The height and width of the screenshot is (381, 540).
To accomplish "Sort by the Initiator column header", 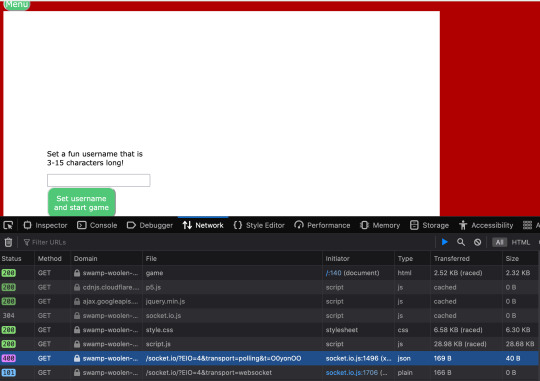I will [358, 259].
